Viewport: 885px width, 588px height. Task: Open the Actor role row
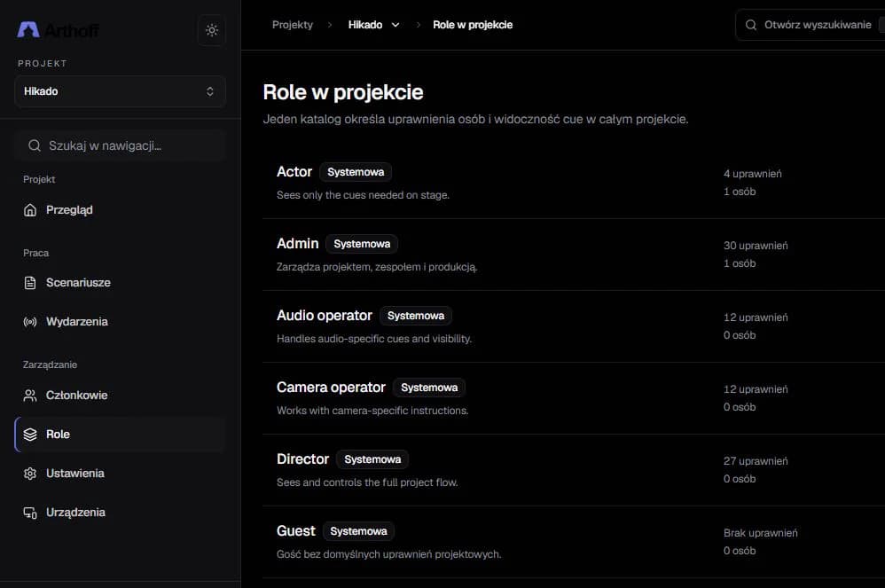[x=574, y=183]
